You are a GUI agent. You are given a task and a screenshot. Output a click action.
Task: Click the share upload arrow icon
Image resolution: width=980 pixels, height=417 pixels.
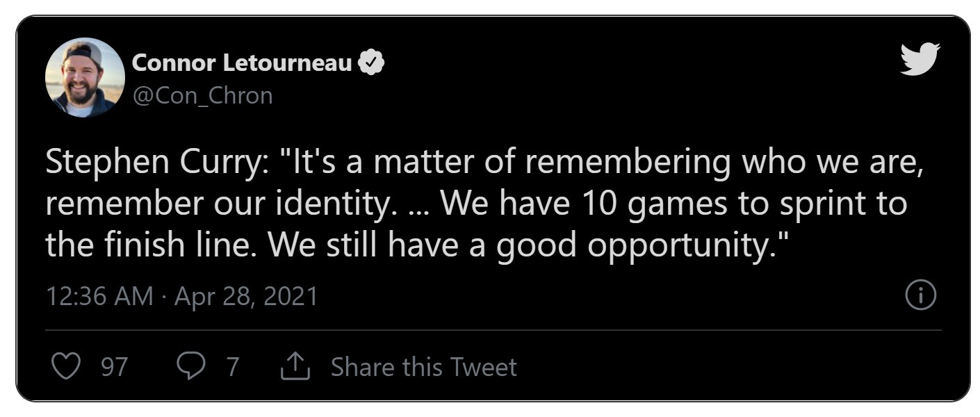295,366
